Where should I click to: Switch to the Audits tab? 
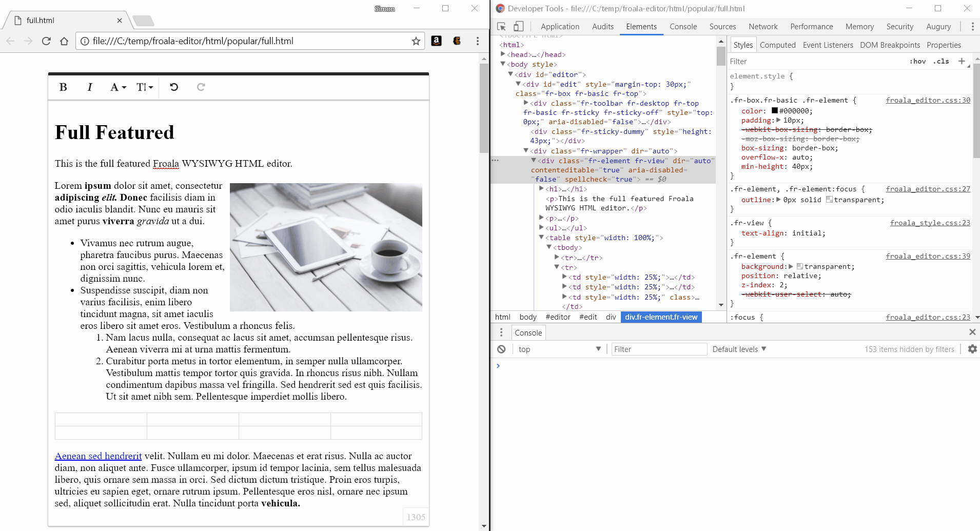pos(602,27)
